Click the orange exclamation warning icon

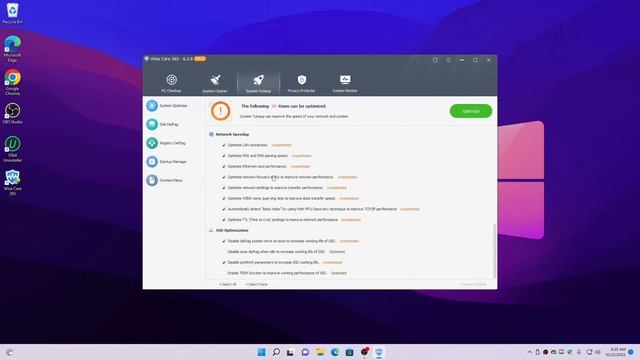pos(220,111)
